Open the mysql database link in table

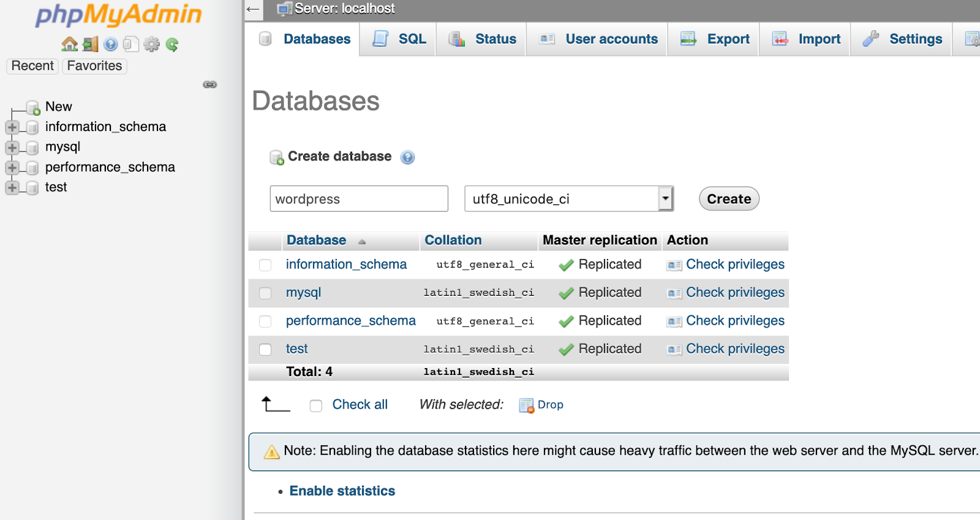(x=303, y=293)
